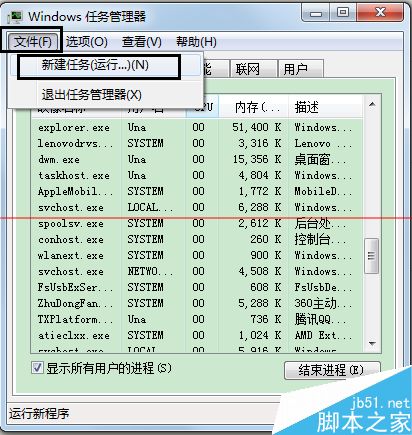Select the ZhuDongFan... process row
This screenshot has height=435, width=412.
coord(197,303)
